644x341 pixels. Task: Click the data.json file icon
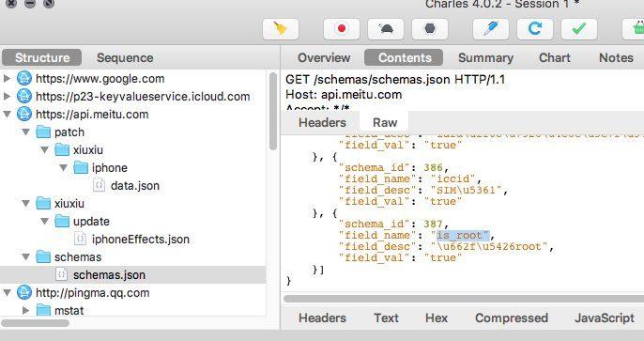click(x=99, y=186)
